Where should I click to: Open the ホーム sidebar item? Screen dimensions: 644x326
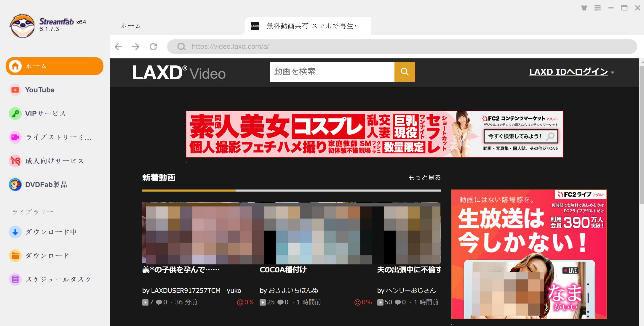[x=55, y=66]
